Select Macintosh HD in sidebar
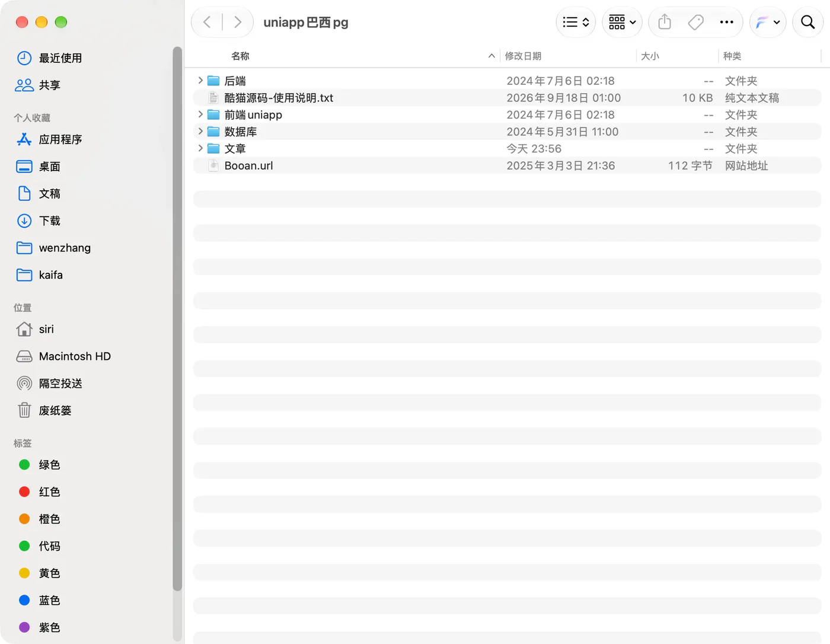This screenshot has height=644, width=830. [x=64, y=356]
